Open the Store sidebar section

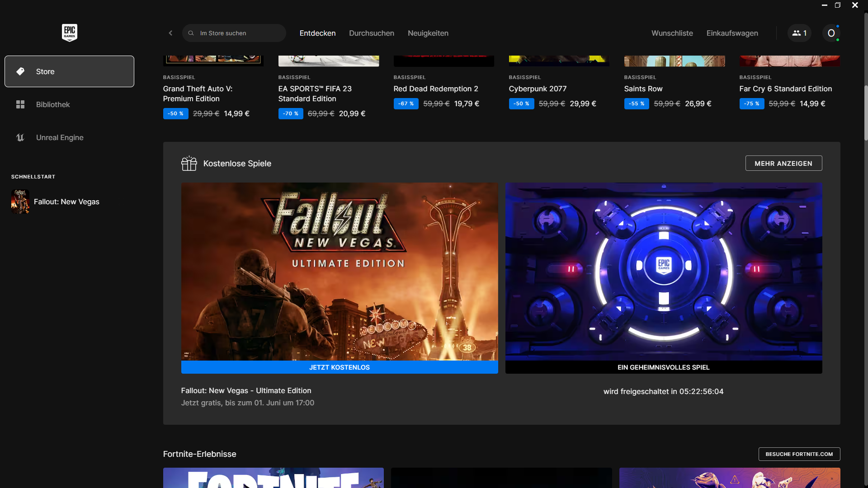point(69,71)
